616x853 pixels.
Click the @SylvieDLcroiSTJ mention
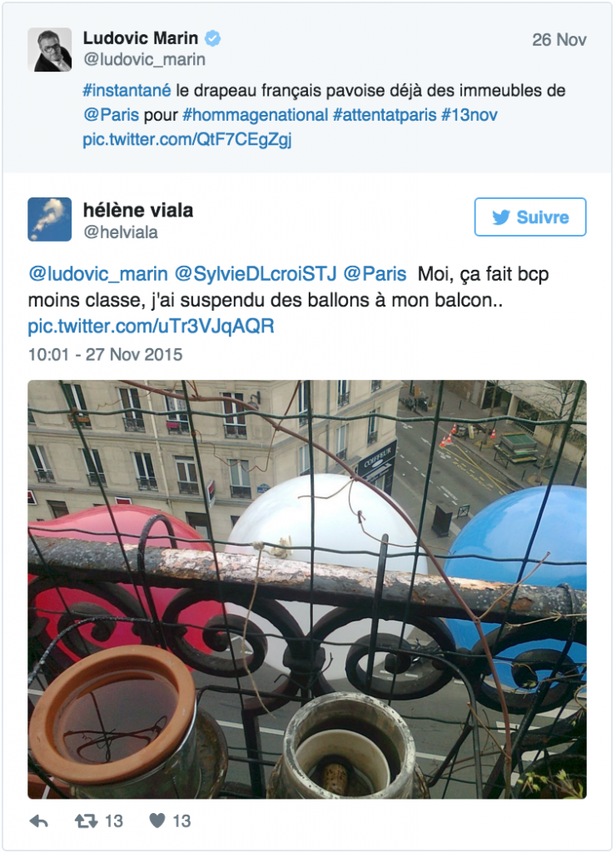coord(256,273)
